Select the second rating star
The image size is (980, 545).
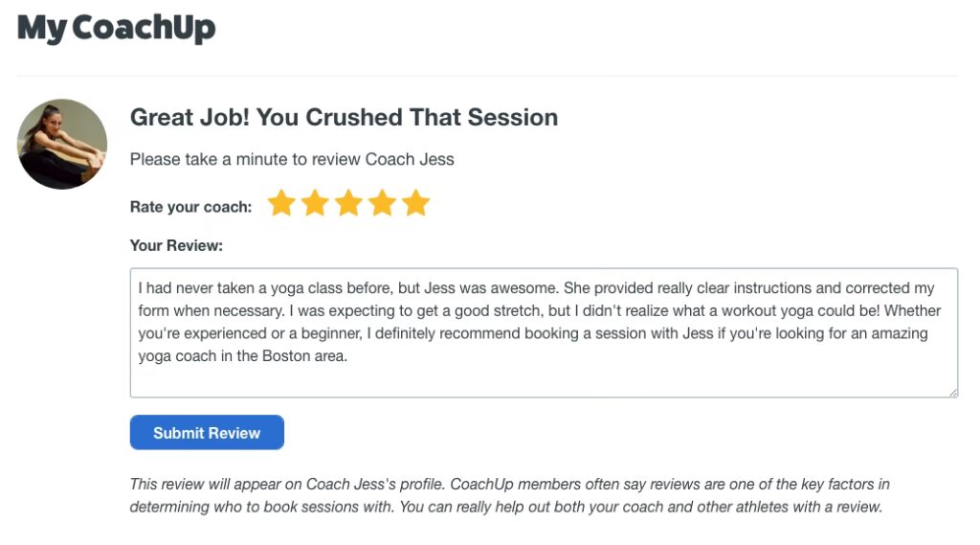tap(315, 203)
